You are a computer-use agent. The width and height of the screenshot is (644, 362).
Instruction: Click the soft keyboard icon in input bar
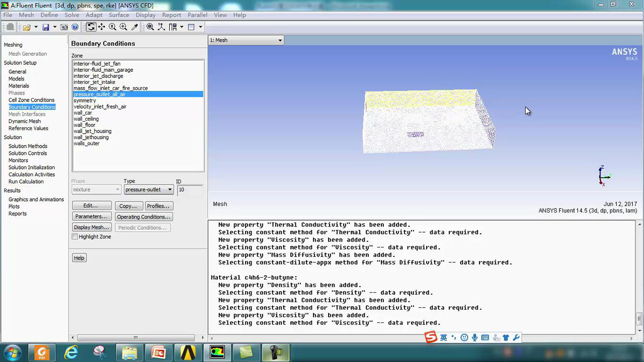485,338
